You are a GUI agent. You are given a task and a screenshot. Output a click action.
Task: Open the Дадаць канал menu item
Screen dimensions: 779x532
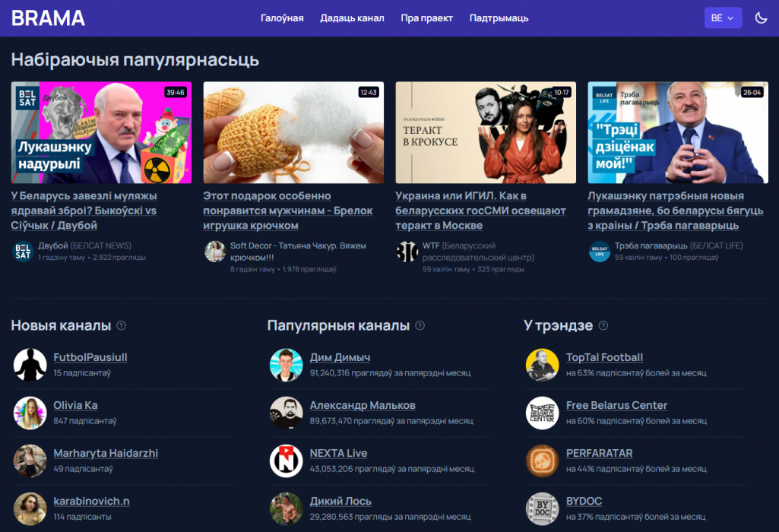(x=352, y=18)
